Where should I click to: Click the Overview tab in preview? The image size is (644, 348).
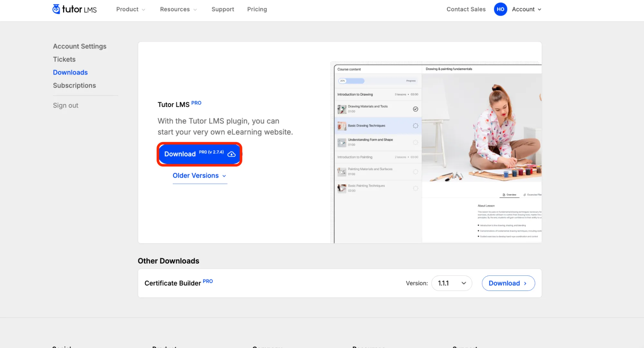pos(509,195)
